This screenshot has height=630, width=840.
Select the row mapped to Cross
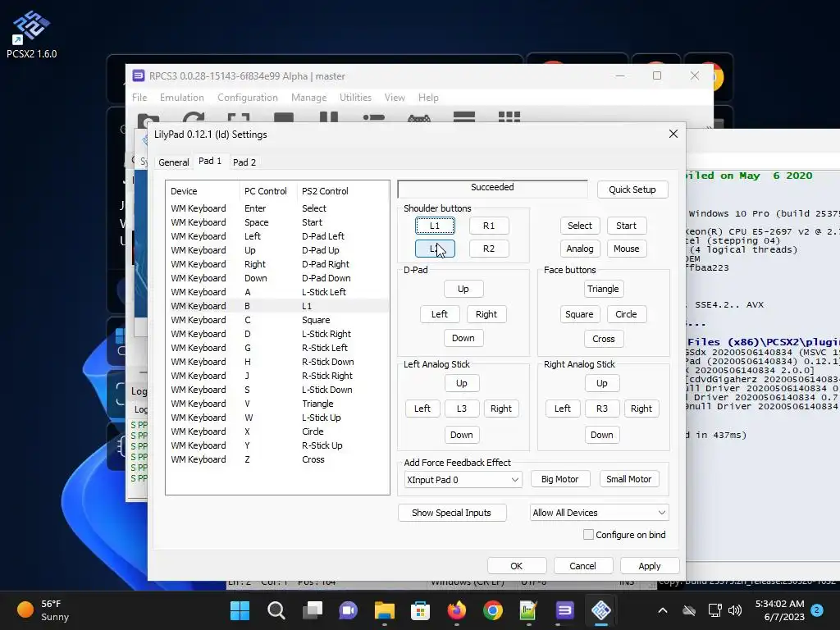tap(277, 459)
